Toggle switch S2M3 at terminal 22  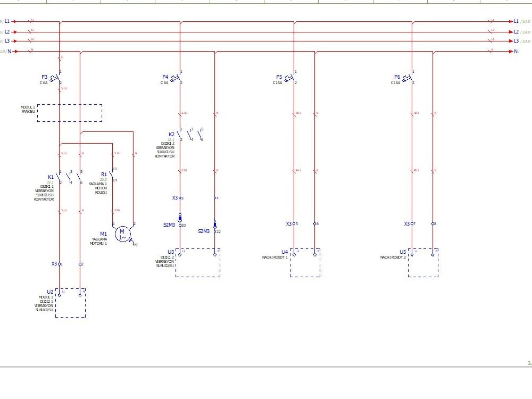pyautogui.click(x=215, y=225)
